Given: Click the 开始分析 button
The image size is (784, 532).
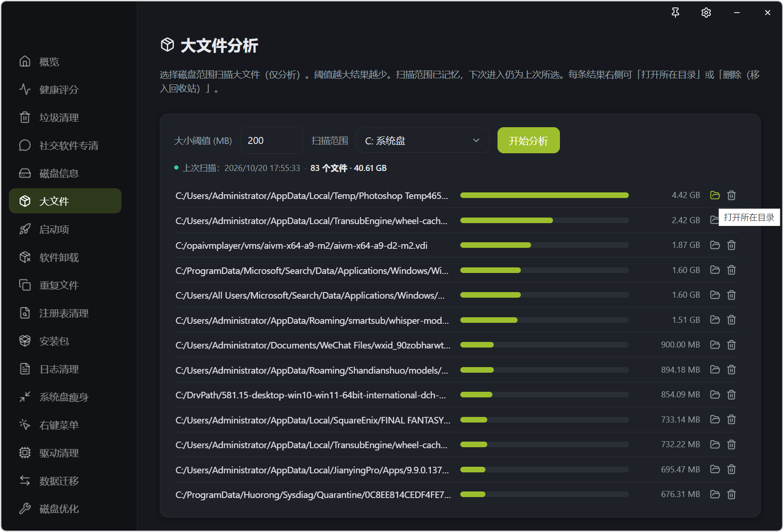Looking at the screenshot, I should pos(529,140).
